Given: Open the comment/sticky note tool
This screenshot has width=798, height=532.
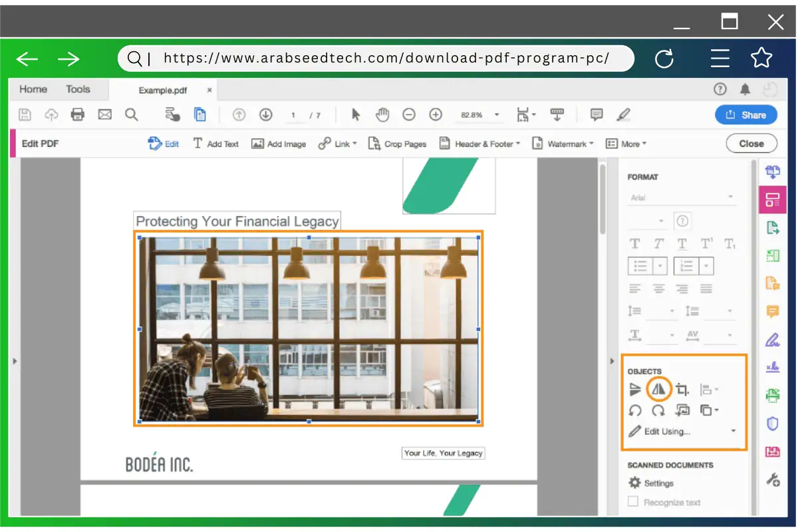Looking at the screenshot, I should click(596, 114).
